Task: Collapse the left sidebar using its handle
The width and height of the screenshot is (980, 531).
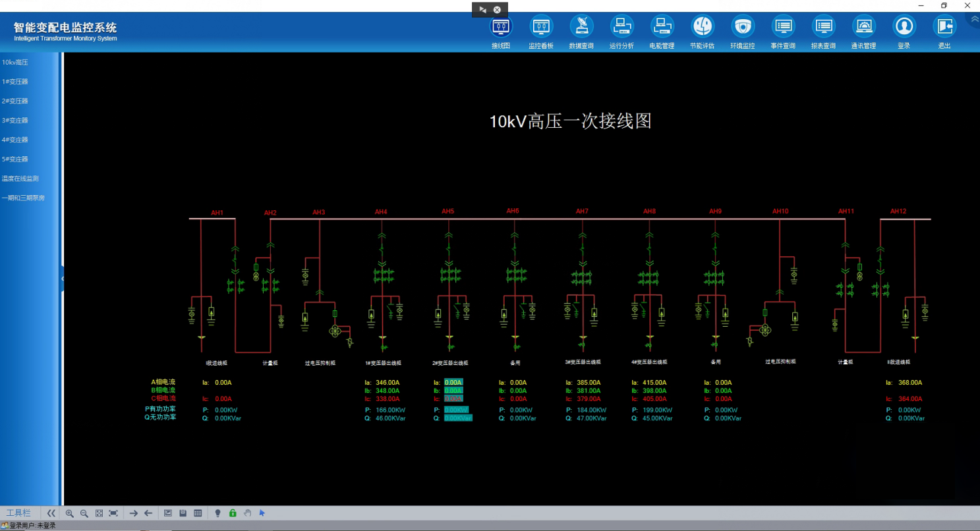Action: click(x=63, y=279)
